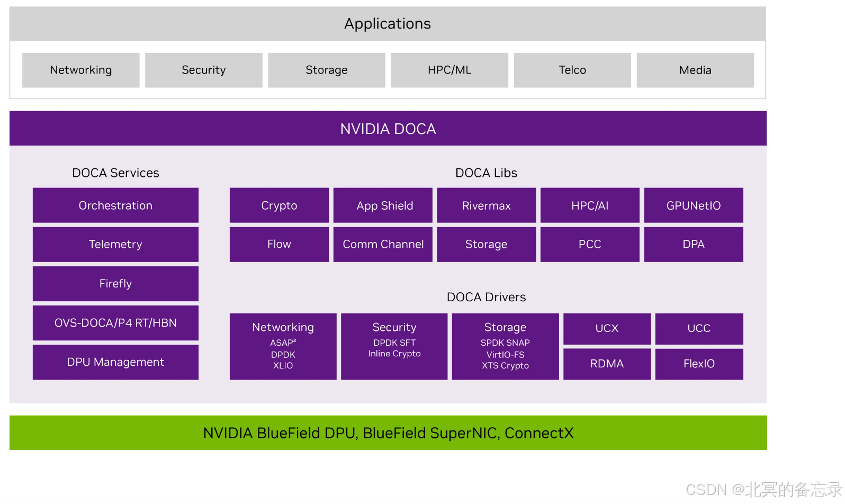This screenshot has height=504, width=845.
Task: Click the GPUNetIO library box
Action: coord(694,205)
